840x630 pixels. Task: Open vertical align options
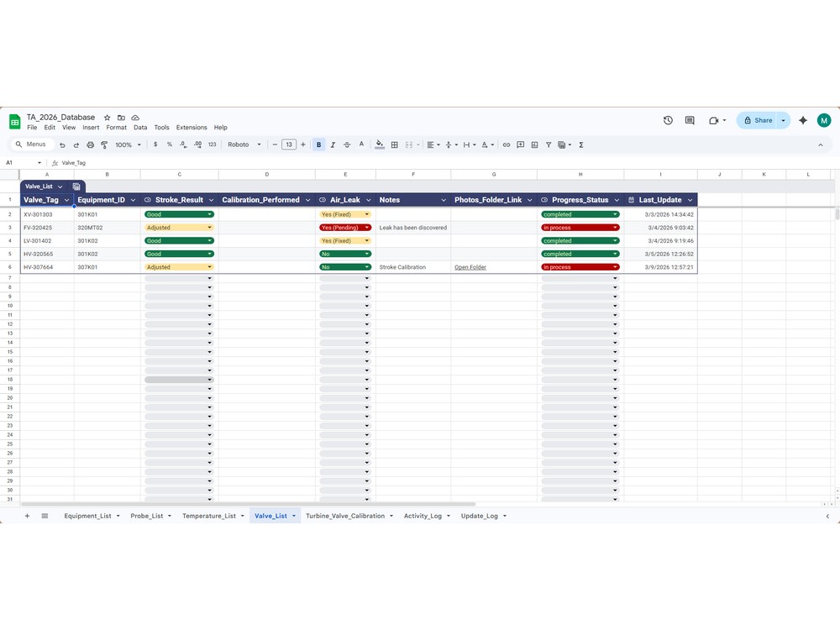452,144
